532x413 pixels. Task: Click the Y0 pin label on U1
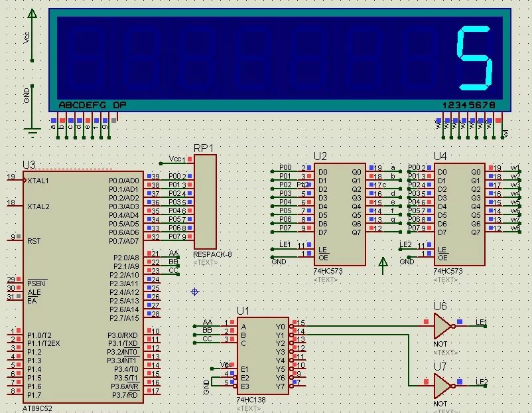point(280,327)
